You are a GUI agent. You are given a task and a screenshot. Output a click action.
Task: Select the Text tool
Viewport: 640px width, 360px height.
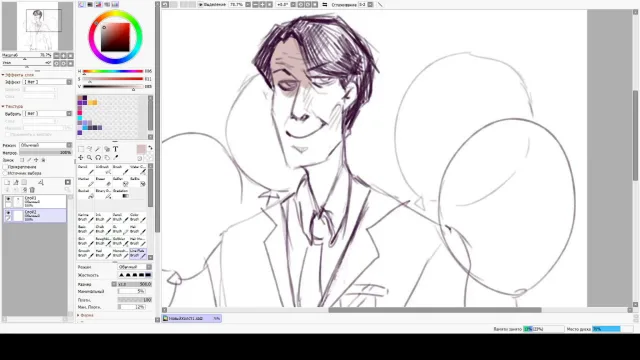(x=116, y=149)
